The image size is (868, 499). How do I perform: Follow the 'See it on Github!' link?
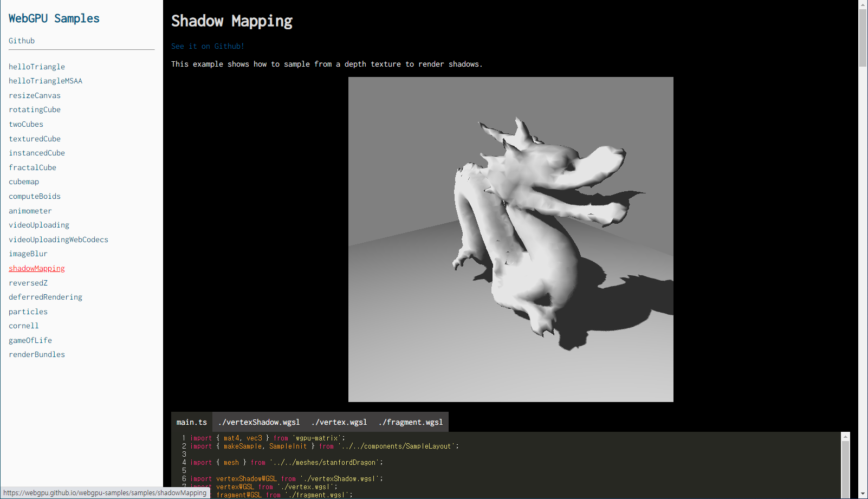click(x=208, y=46)
